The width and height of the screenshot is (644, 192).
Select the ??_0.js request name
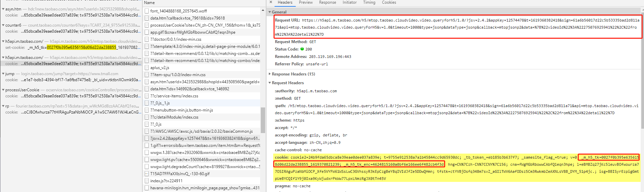click(x=156, y=124)
